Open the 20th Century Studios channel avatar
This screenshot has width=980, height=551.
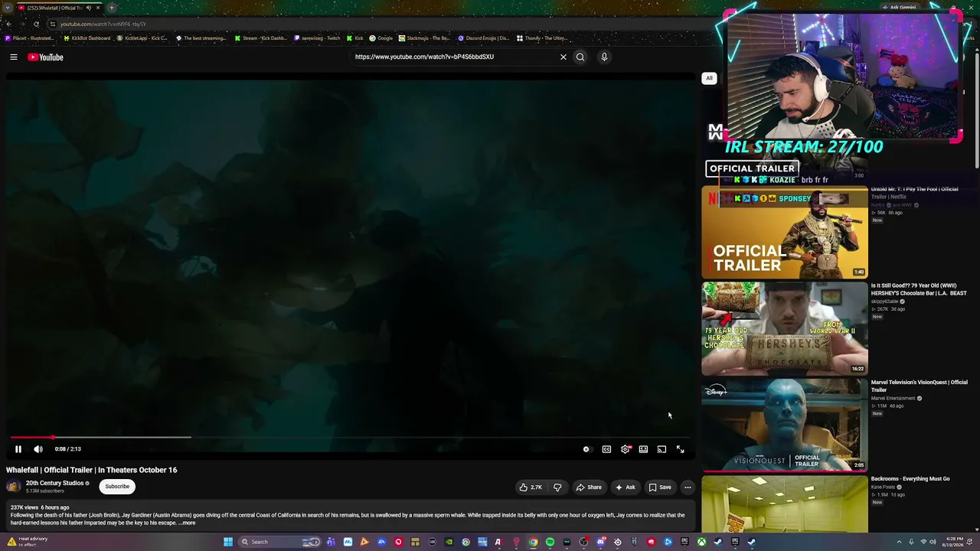click(x=14, y=486)
